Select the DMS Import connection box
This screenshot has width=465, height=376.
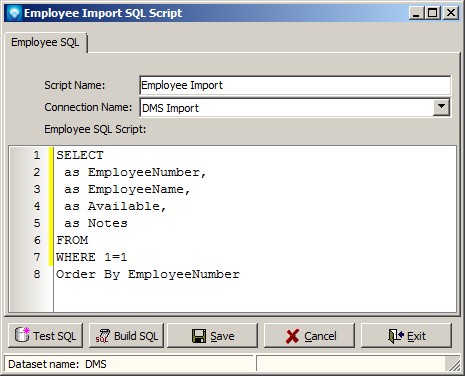pyautogui.click(x=295, y=108)
